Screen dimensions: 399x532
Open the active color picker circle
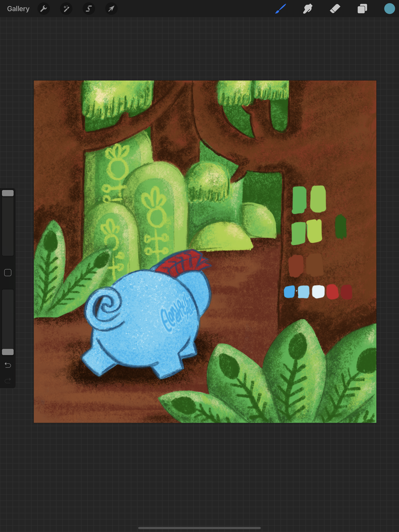pos(389,9)
